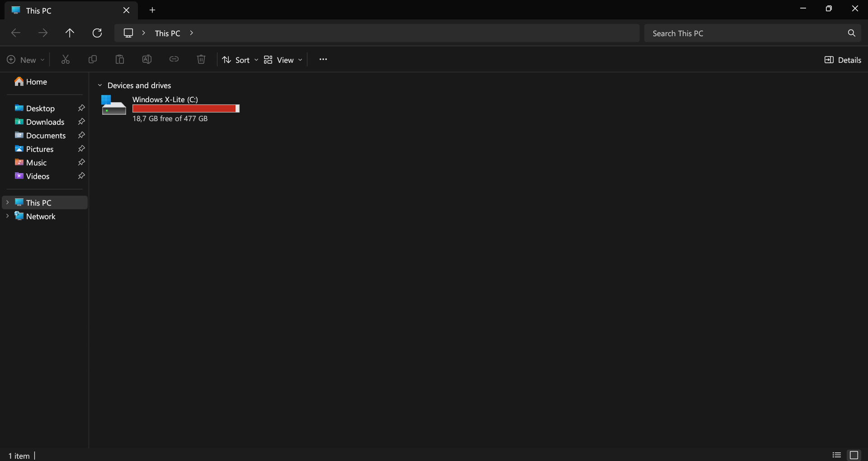Unpin Downloads using its pin icon
This screenshot has height=461, width=868.
coord(81,122)
